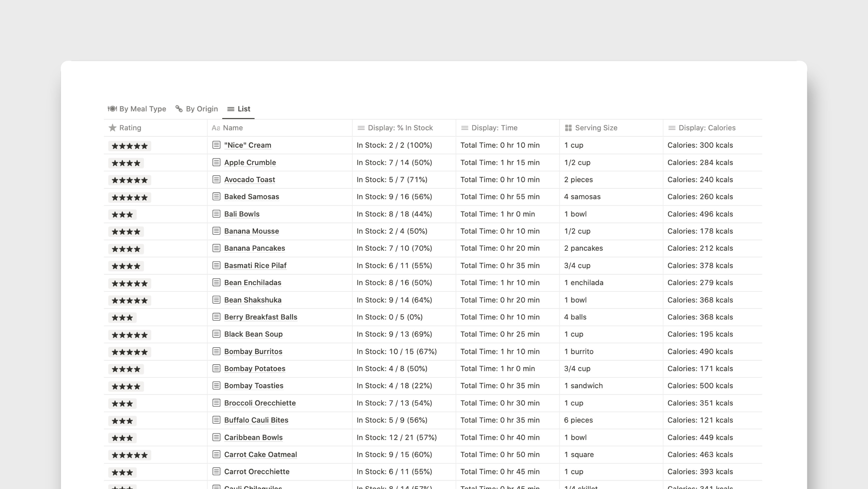Click page icon next to Black Bean Soup
Image resolution: width=868 pixels, height=489 pixels.
coord(216,334)
